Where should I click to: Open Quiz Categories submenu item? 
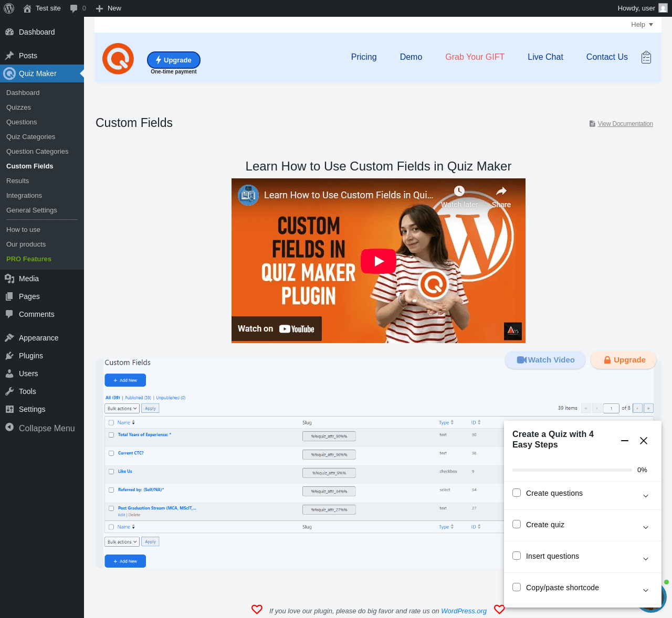42,137
